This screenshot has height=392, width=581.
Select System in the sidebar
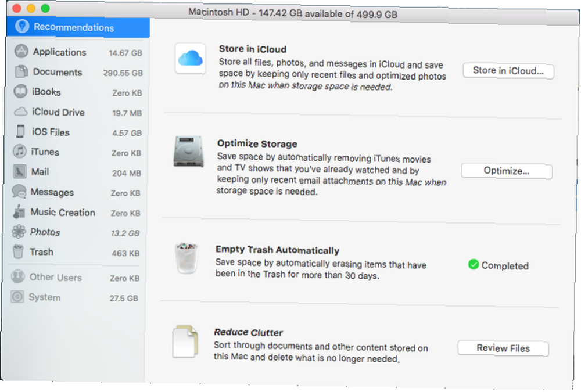click(x=74, y=297)
